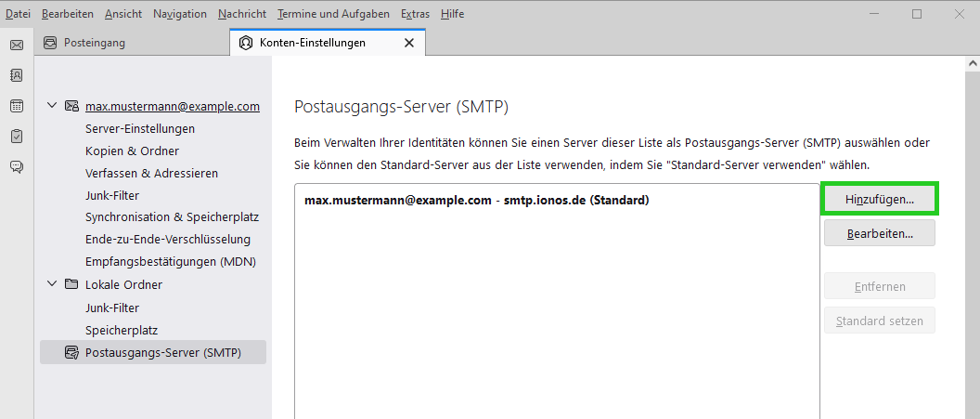Open the Ansicht menu

click(x=123, y=14)
